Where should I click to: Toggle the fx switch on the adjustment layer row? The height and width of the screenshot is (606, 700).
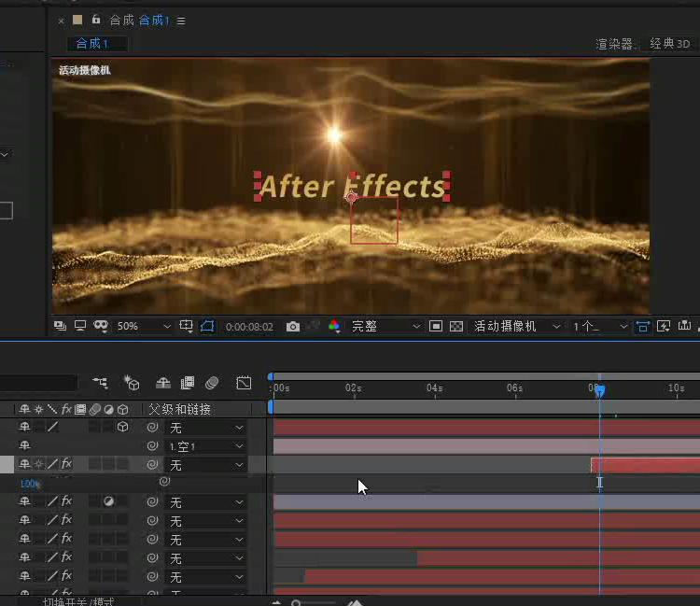pyautogui.click(x=66, y=501)
